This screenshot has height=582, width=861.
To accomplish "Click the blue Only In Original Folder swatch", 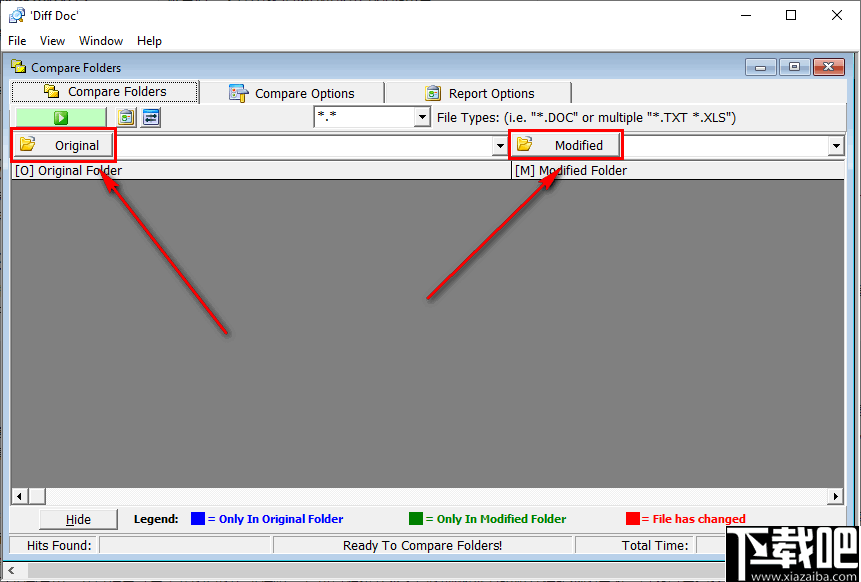I will [x=198, y=518].
